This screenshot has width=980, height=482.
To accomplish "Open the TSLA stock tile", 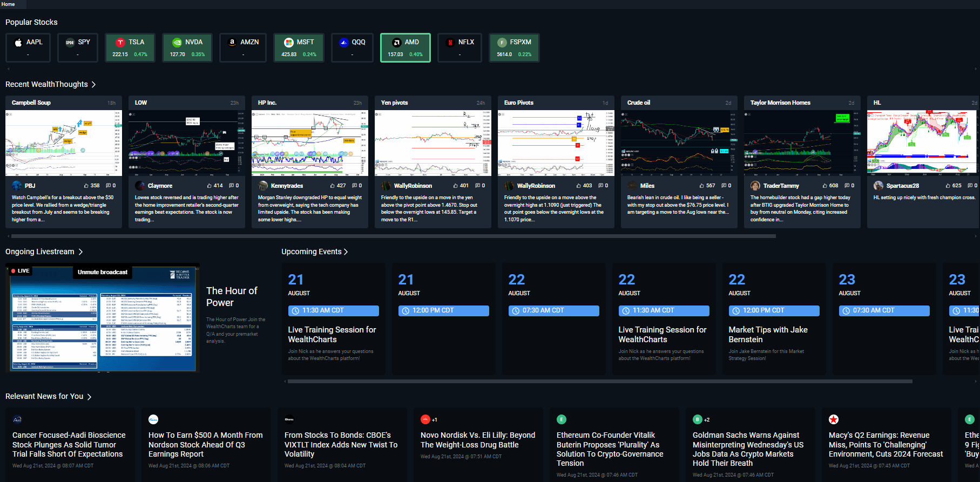I will pyautogui.click(x=130, y=47).
